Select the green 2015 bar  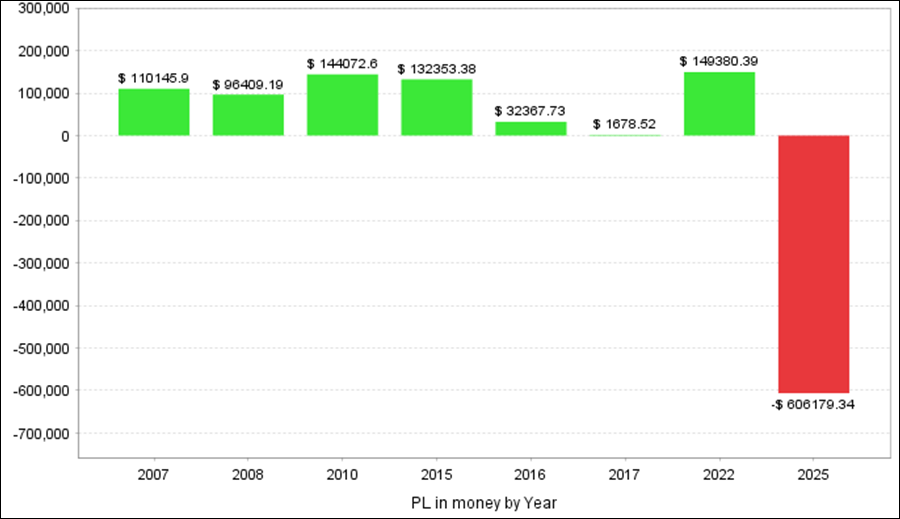tap(436, 107)
